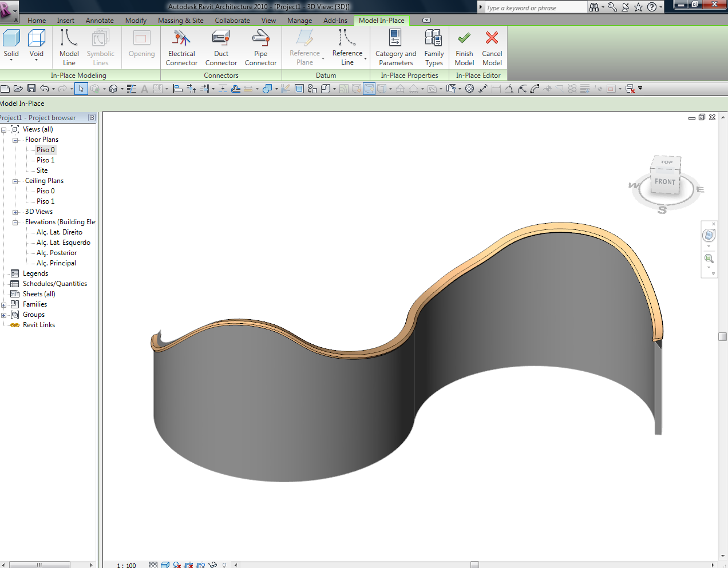The image size is (728, 568).
Task: Open the Annotate ribbon tab
Action: [x=100, y=21]
